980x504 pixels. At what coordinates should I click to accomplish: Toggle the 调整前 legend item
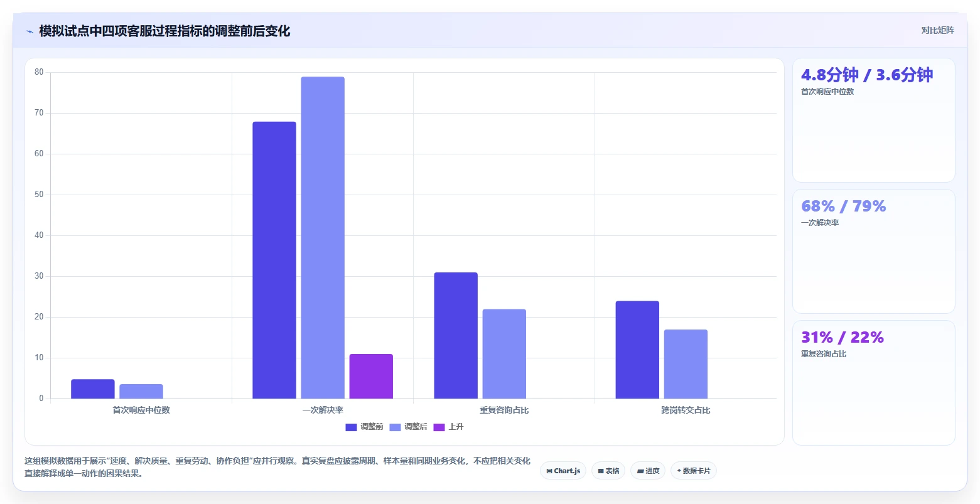tap(364, 427)
